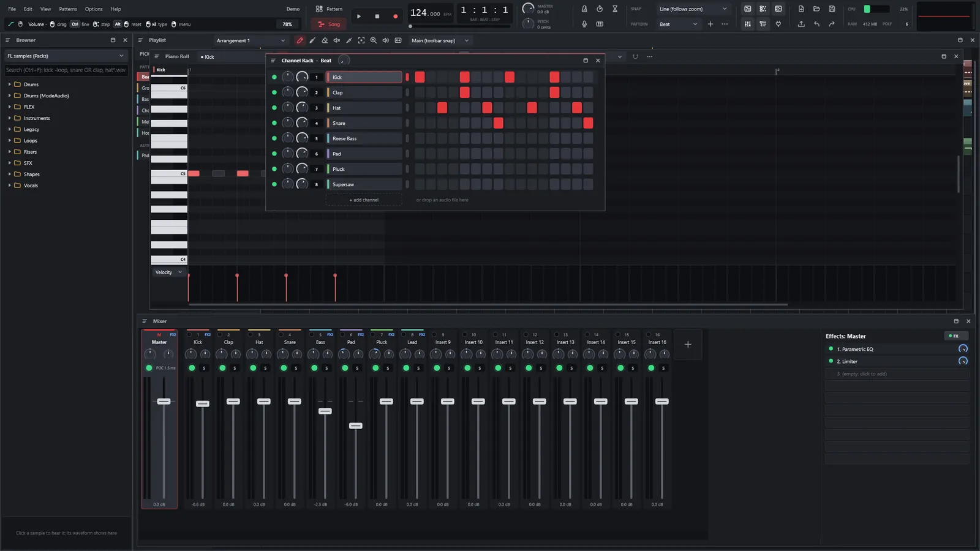Click the open project folder icon
Image resolution: width=980 pixels, height=551 pixels.
click(x=816, y=9)
